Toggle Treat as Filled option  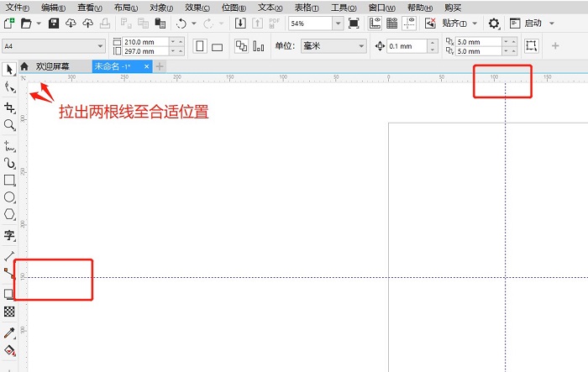point(532,45)
